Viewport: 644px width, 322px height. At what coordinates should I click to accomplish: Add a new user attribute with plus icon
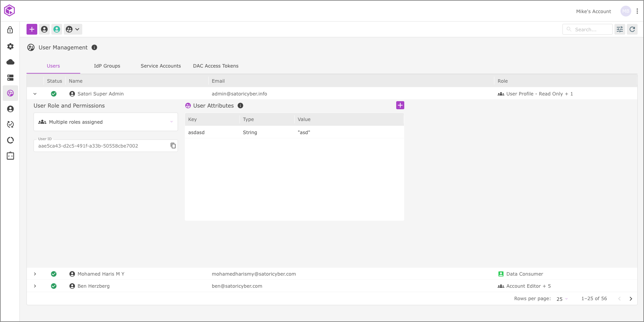(x=400, y=105)
